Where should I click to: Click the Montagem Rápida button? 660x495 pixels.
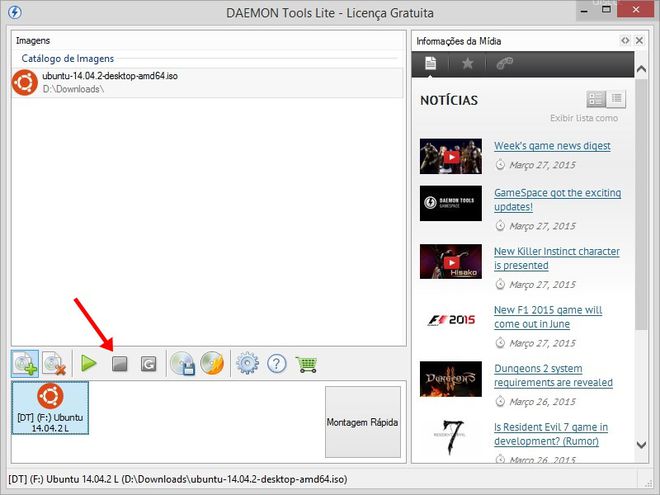[363, 422]
